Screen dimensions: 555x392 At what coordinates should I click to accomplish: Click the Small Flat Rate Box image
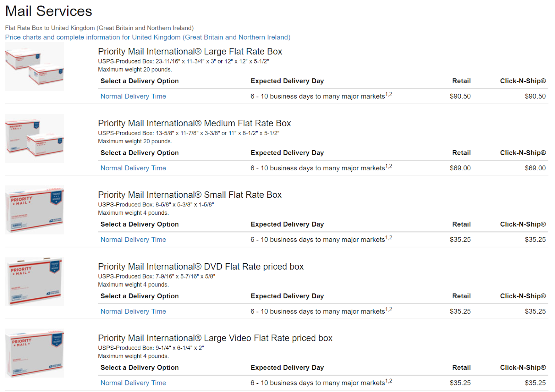[x=34, y=210]
